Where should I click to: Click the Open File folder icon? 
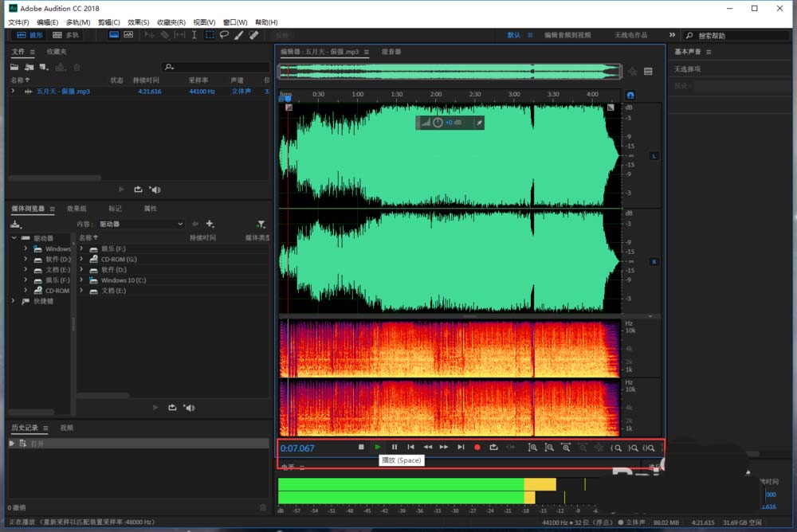(14, 68)
